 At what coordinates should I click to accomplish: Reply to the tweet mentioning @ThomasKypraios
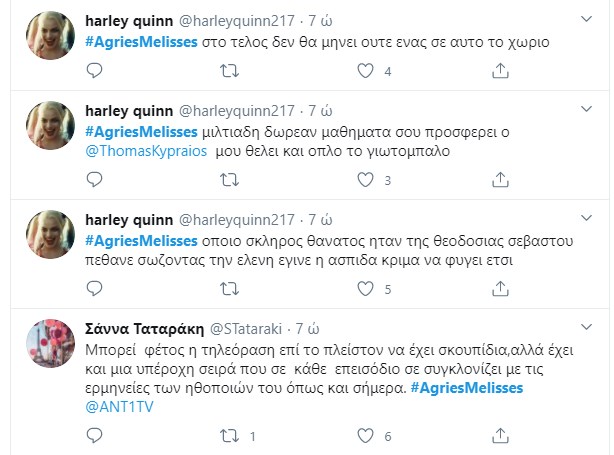tap(94, 180)
